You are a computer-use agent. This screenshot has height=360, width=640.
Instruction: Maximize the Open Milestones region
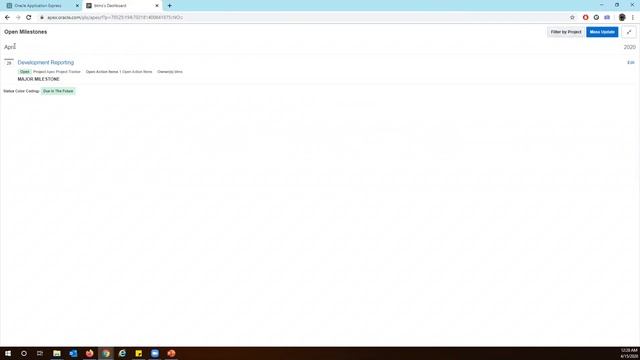coord(629,32)
